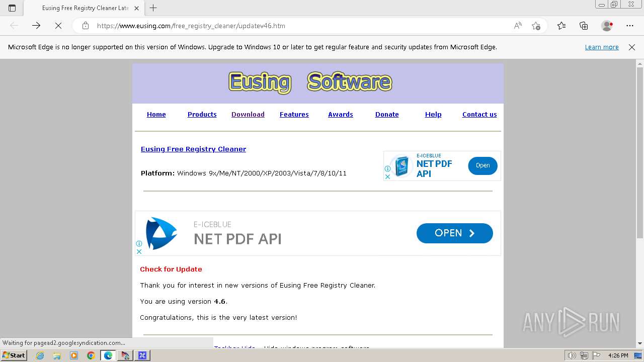Screen dimensions: 644x362
Task: Click the large banner ad logo
Action: (x=161, y=233)
